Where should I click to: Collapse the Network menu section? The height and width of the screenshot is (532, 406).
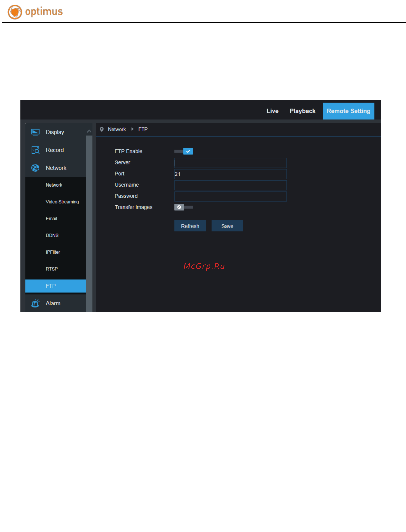[56, 168]
